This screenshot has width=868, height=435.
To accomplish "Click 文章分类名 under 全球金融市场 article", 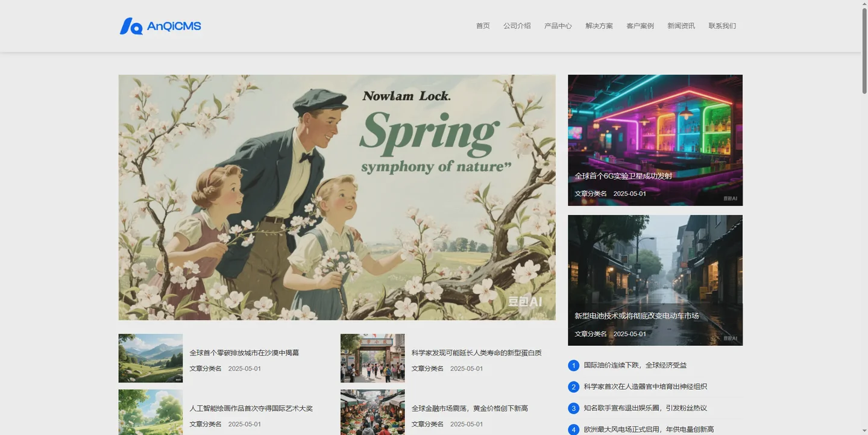I will point(427,424).
